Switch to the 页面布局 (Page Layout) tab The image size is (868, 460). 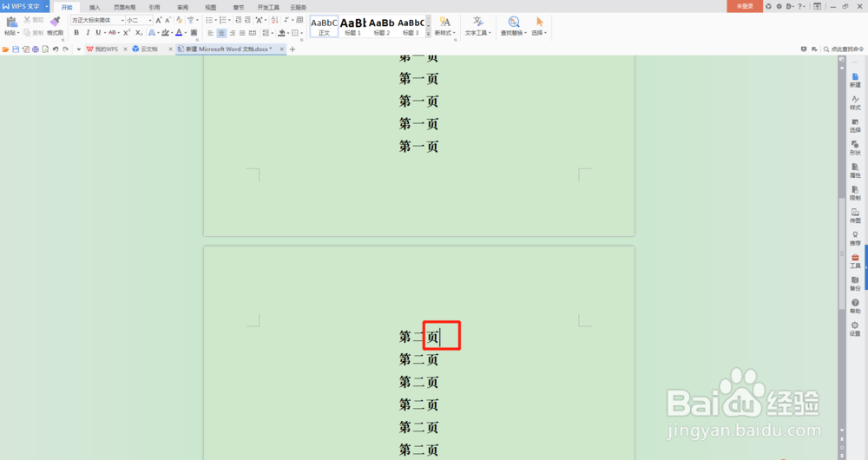124,7
